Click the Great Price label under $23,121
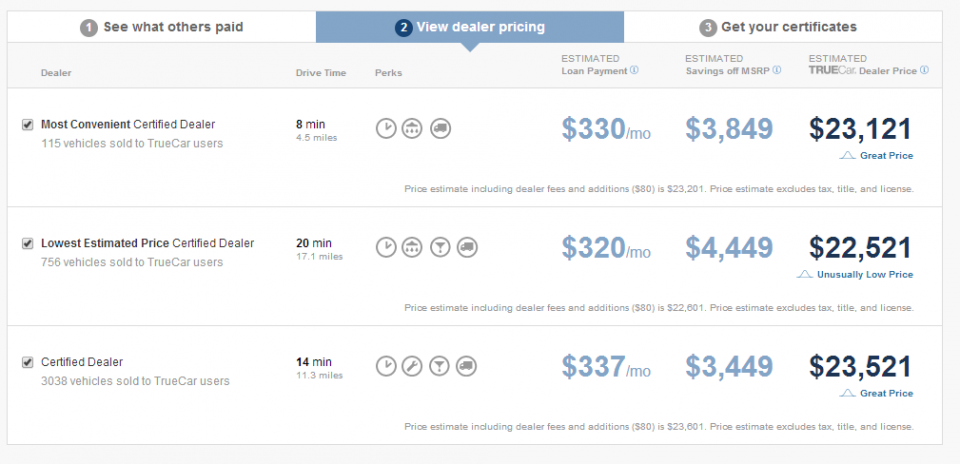 pyautogui.click(x=887, y=156)
